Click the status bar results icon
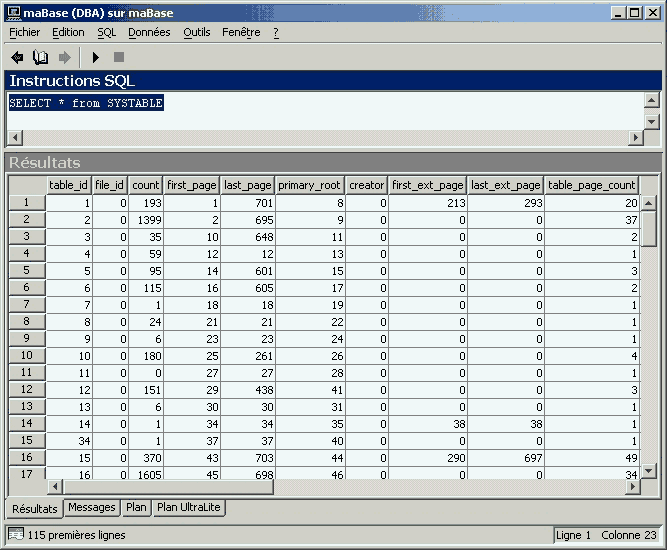The width and height of the screenshot is (667, 550). tap(16, 535)
